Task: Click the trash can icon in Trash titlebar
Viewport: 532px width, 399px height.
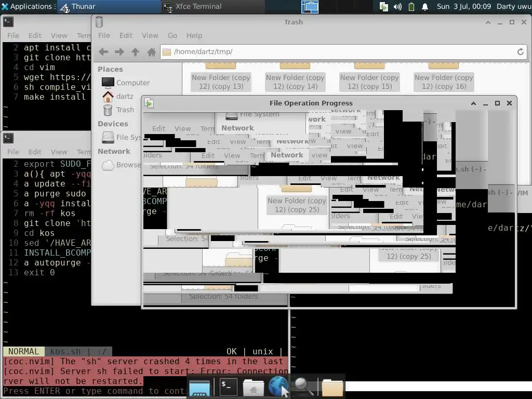Action: tap(99, 22)
